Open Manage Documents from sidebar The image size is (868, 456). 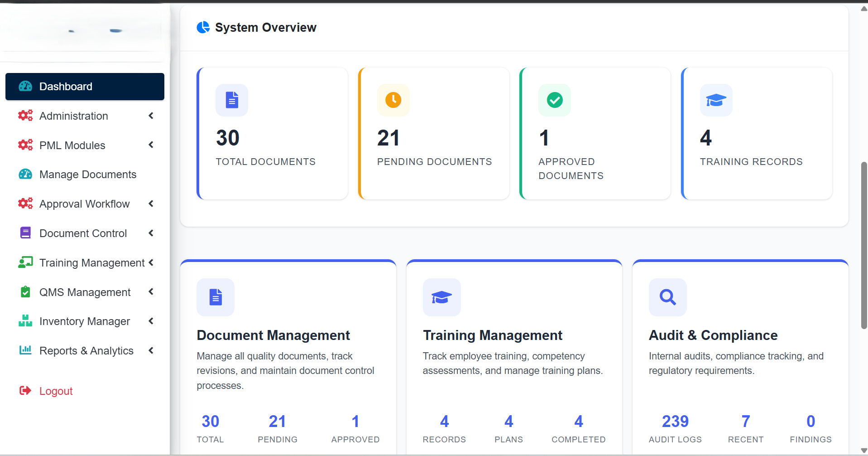(87, 175)
